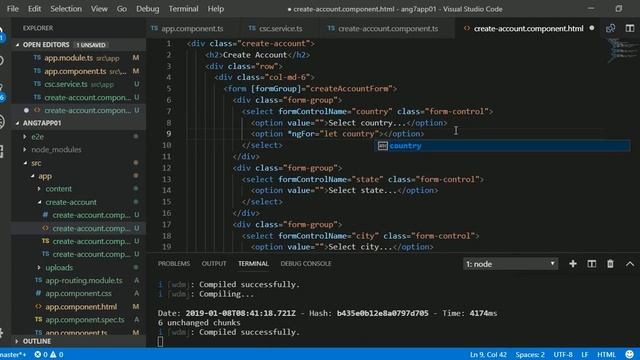Click unsaved dot on create-account.component.html tab

click(592, 28)
